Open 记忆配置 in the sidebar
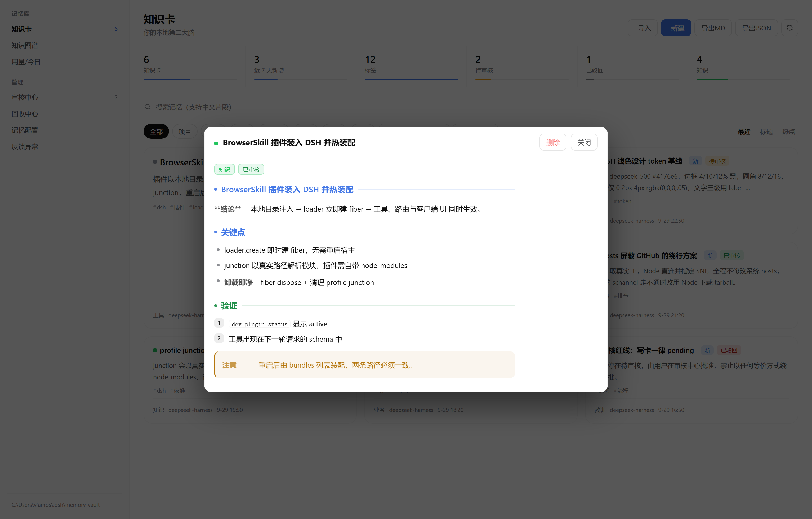 [64, 130]
